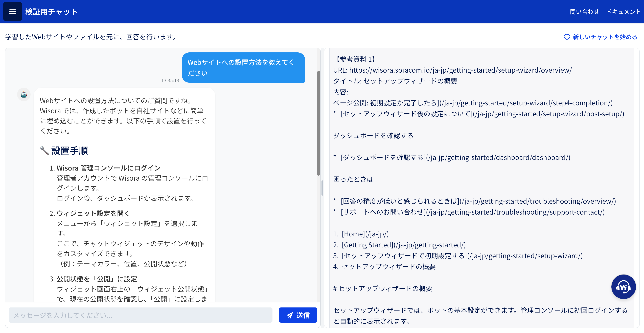Click the robot bot avatar icon
The width and height of the screenshot is (644, 333).
[x=24, y=95]
